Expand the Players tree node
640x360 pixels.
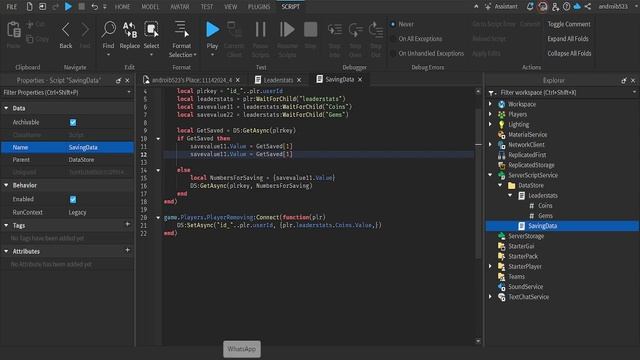point(491,115)
